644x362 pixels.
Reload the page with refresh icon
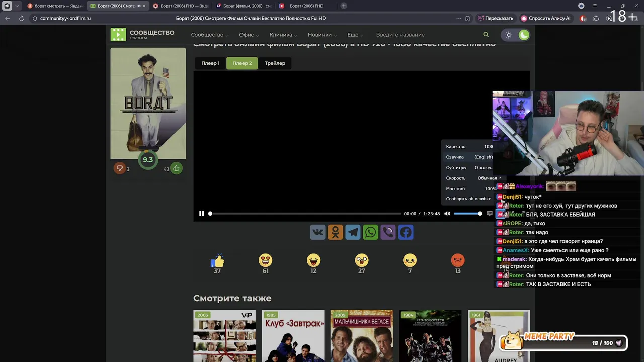click(x=21, y=18)
